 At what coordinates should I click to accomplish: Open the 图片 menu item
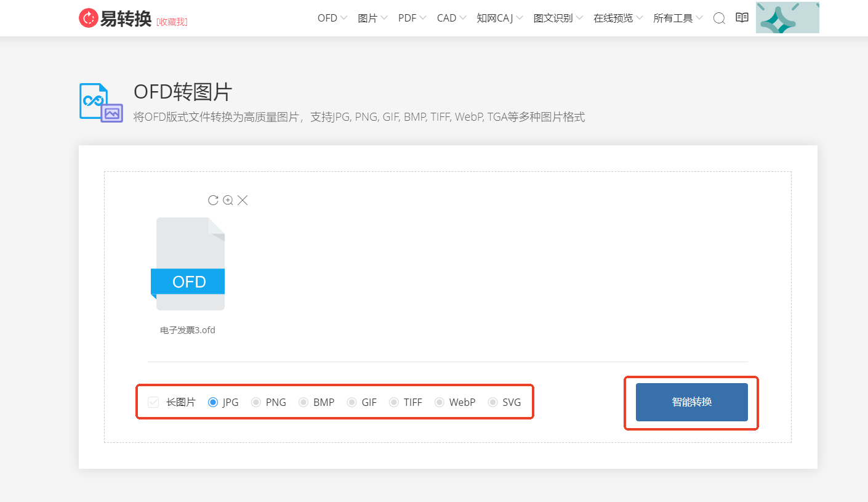tap(368, 18)
